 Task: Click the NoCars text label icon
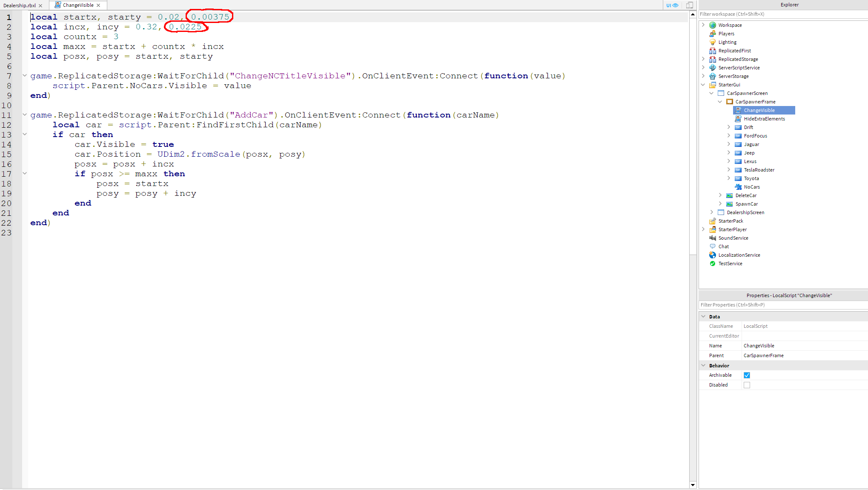click(x=738, y=187)
